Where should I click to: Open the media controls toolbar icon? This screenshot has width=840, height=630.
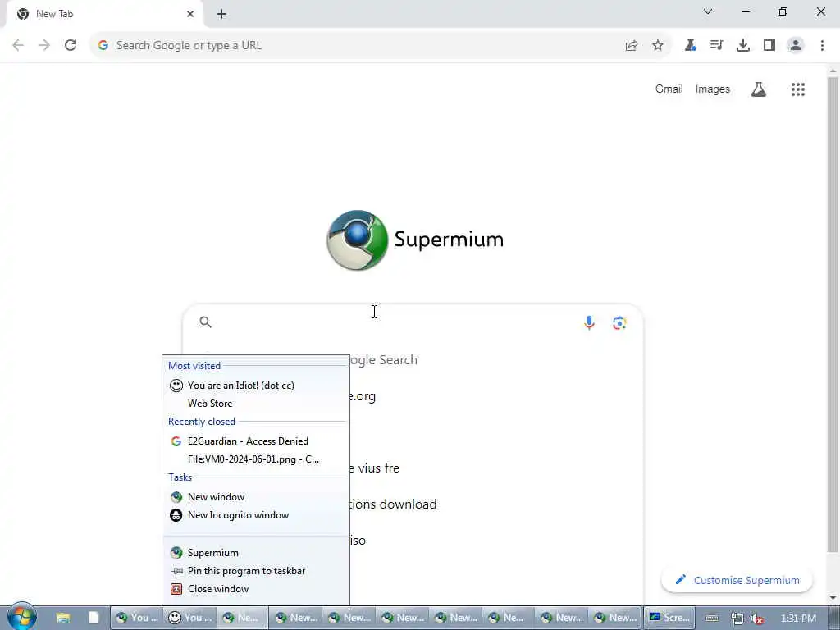point(716,46)
